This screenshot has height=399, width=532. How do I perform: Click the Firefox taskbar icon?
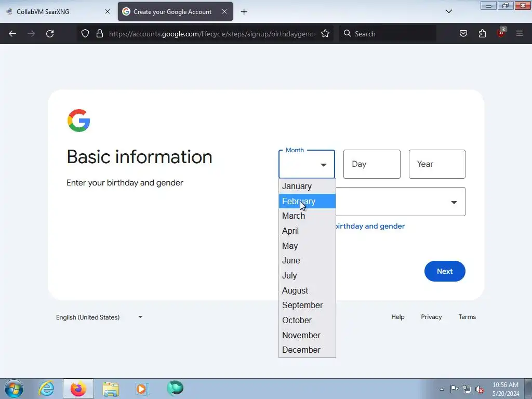tap(78, 389)
